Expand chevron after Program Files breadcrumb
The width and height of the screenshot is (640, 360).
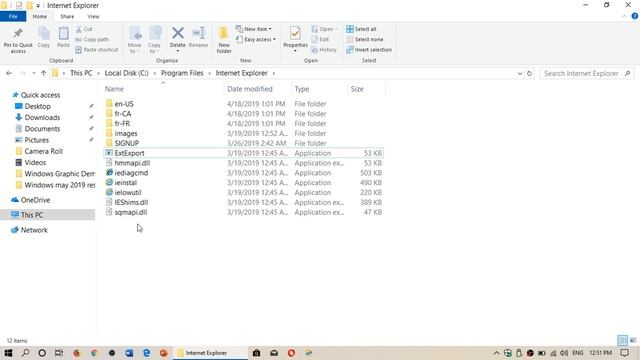pos(210,73)
